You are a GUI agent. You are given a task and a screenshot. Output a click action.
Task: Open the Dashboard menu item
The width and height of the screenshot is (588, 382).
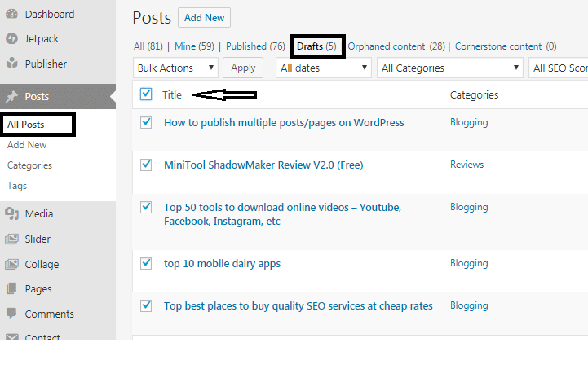(x=50, y=14)
